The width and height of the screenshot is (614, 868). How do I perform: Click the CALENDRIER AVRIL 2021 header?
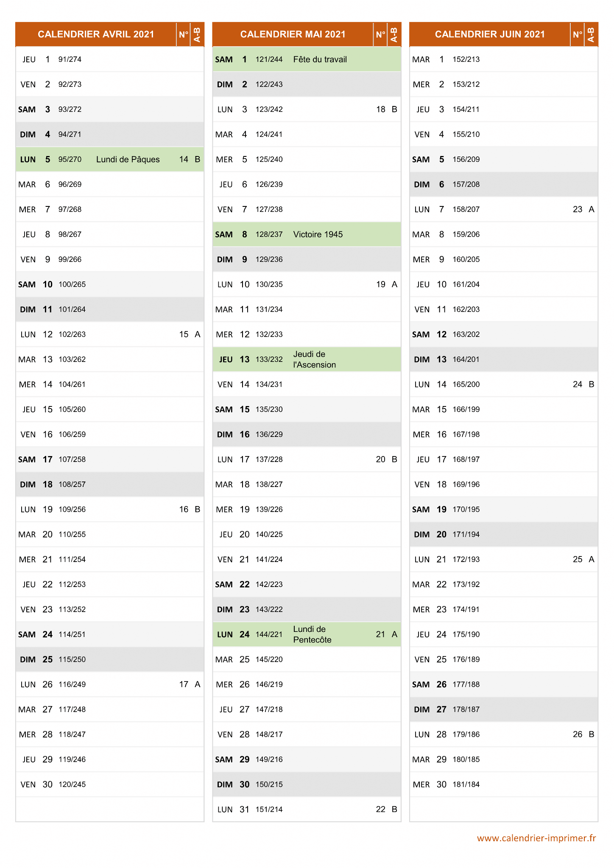(96, 34)
